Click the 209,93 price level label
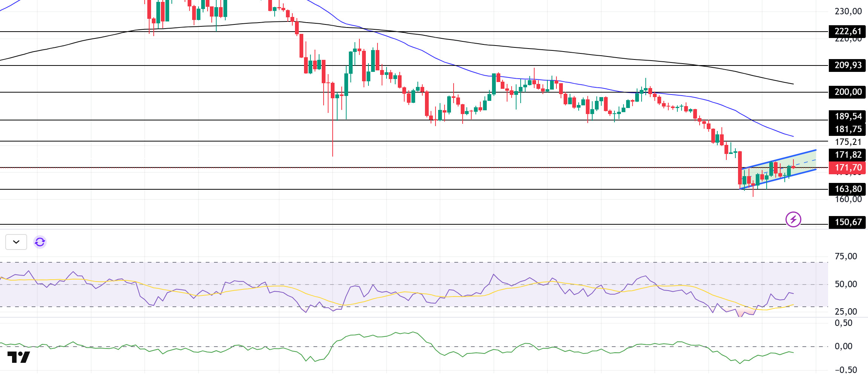This screenshot has height=379, width=868. click(x=847, y=65)
